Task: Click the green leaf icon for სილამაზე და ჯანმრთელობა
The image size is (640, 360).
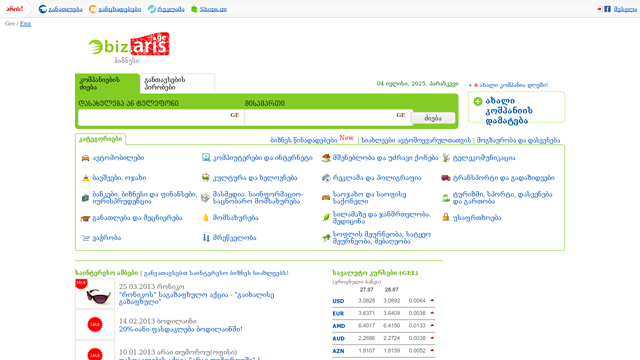Action: point(326,218)
